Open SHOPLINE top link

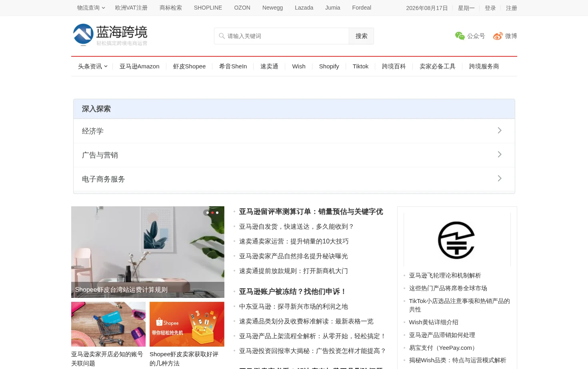208,8
